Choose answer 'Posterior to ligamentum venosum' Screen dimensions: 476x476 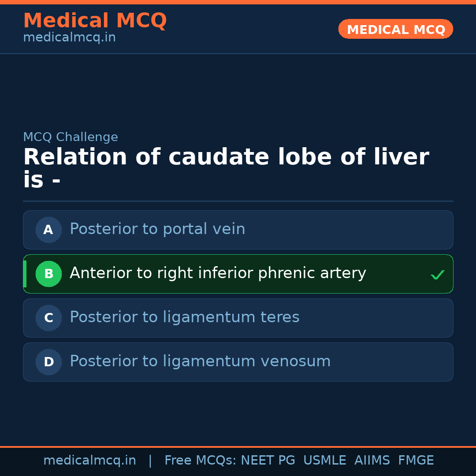pyautogui.click(x=200, y=361)
